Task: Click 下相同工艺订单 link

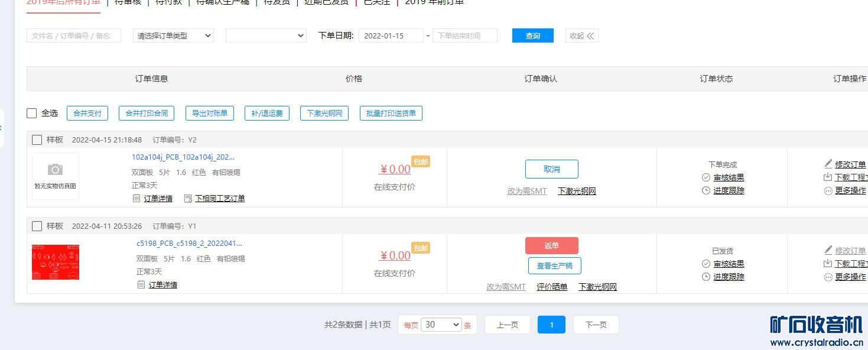Action: coord(220,199)
